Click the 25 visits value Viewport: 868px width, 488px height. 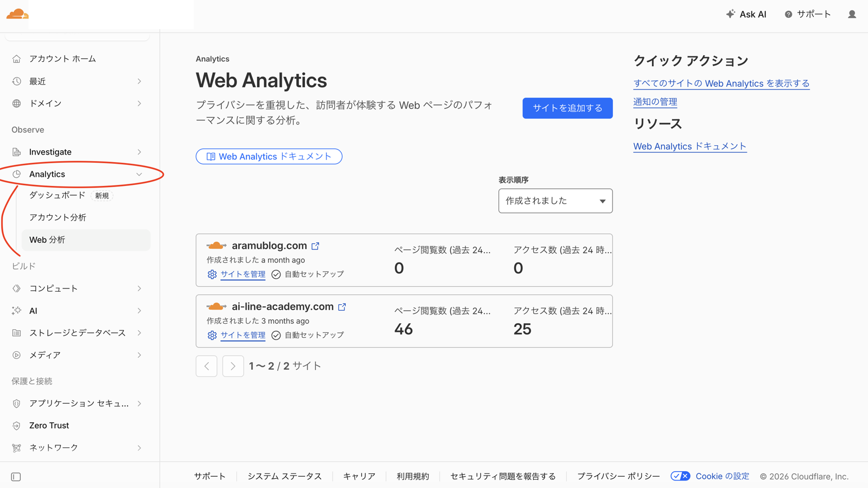[x=522, y=329]
